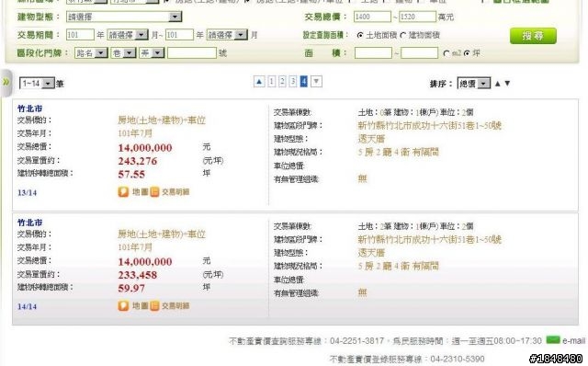
Task: Click the green e-mail icon in footer
Action: [553, 340]
